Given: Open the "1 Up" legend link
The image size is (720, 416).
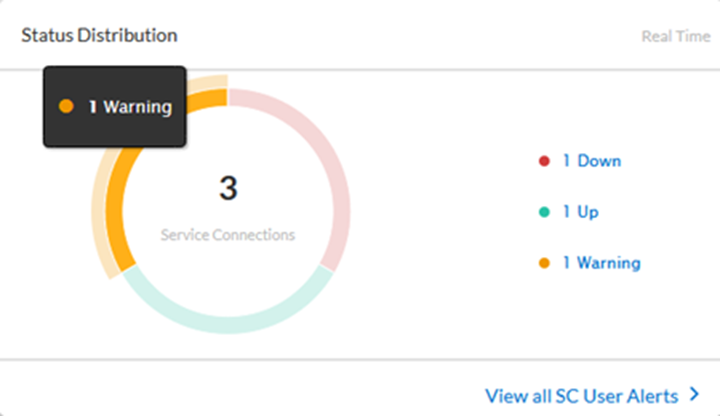Looking at the screenshot, I should click(580, 212).
